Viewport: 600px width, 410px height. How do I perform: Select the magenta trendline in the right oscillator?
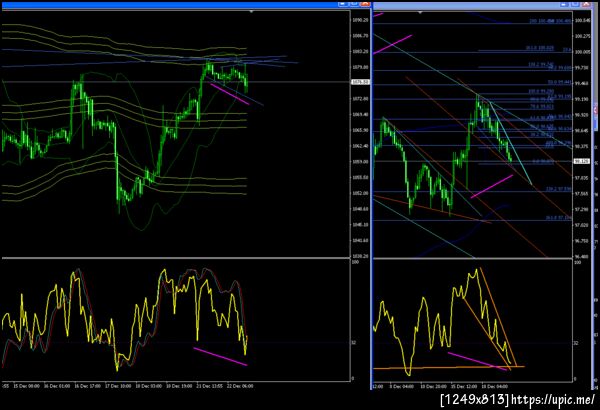click(x=477, y=361)
